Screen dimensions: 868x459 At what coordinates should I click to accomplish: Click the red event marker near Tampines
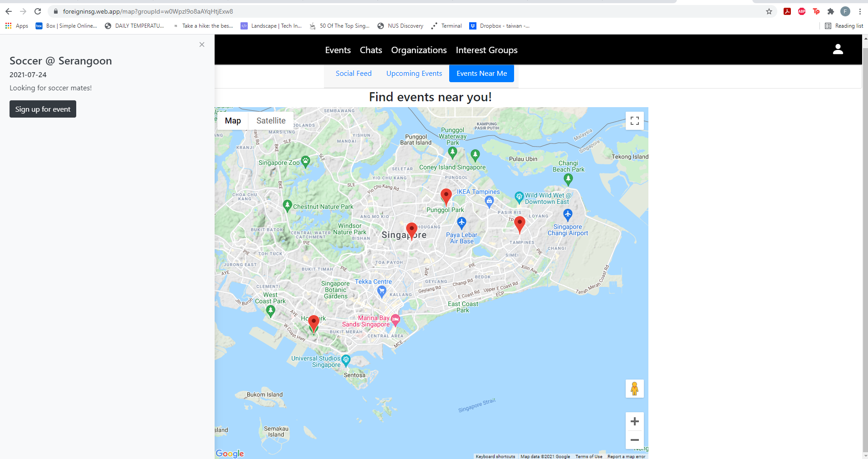pyautogui.click(x=520, y=225)
